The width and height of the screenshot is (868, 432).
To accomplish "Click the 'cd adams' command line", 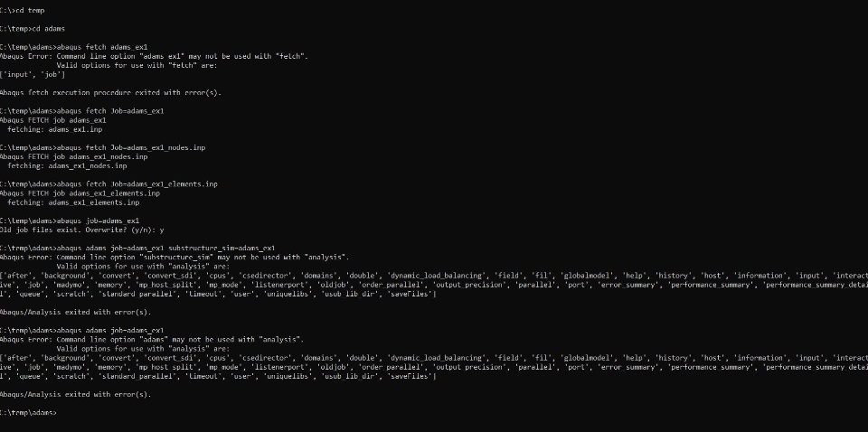I will click(36, 29).
